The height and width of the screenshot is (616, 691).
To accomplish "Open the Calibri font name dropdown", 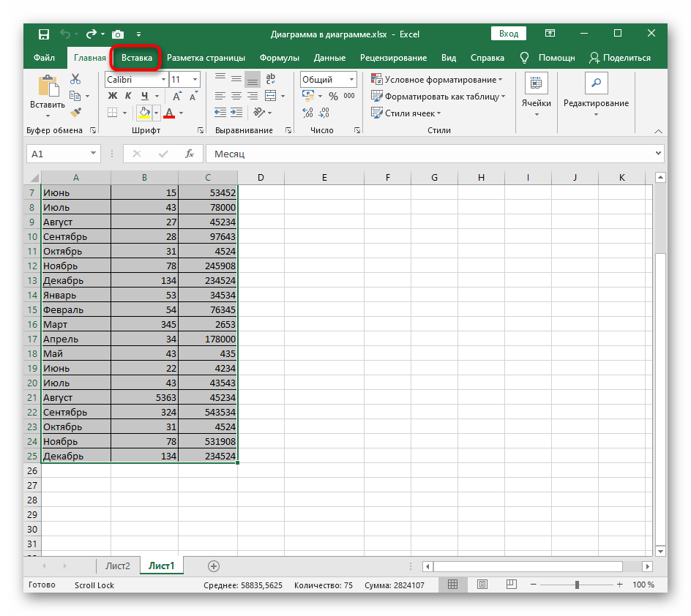I will click(161, 80).
